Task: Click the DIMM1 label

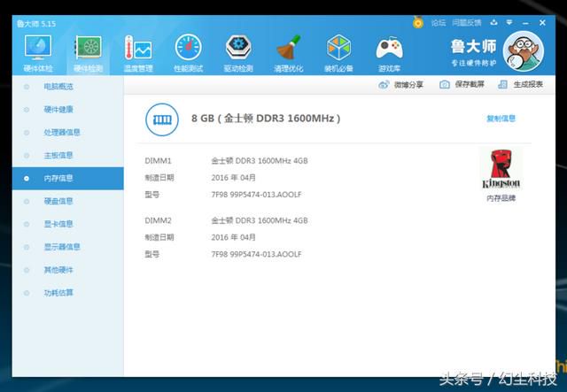Action: pyautogui.click(x=158, y=161)
